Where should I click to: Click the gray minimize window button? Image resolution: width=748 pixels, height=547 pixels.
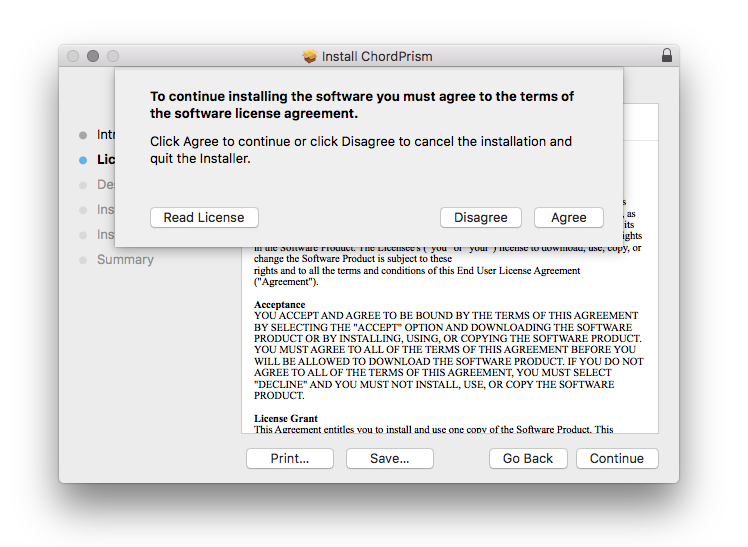click(93, 56)
